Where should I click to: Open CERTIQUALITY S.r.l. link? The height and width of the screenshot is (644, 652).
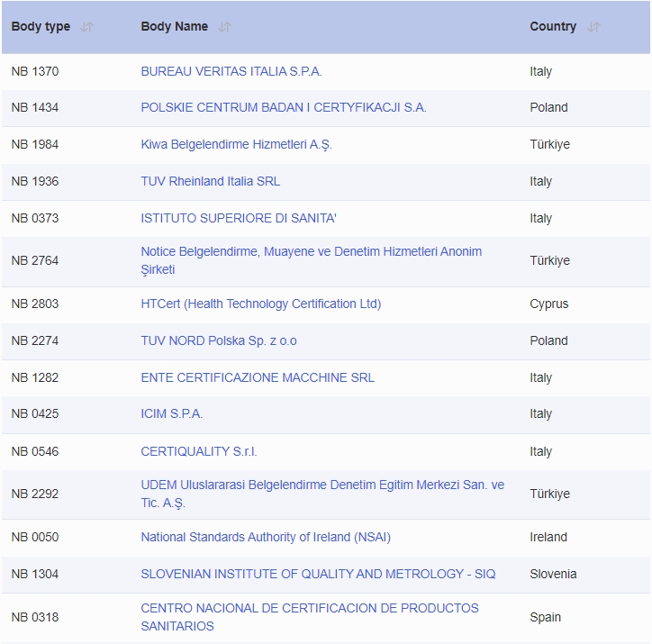pos(199,451)
